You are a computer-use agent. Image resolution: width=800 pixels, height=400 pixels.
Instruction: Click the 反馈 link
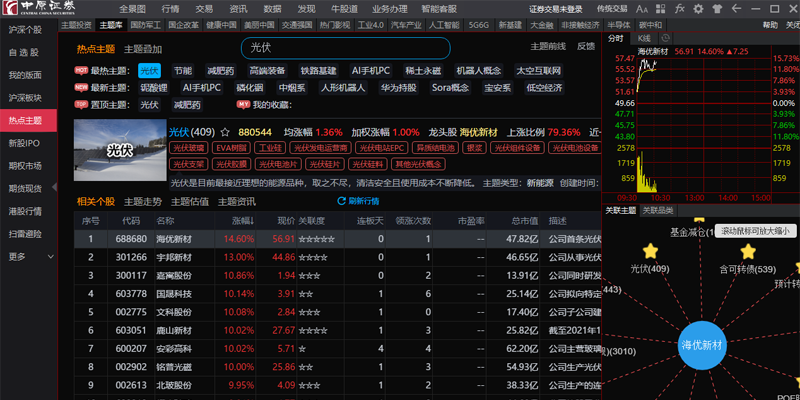(x=586, y=46)
